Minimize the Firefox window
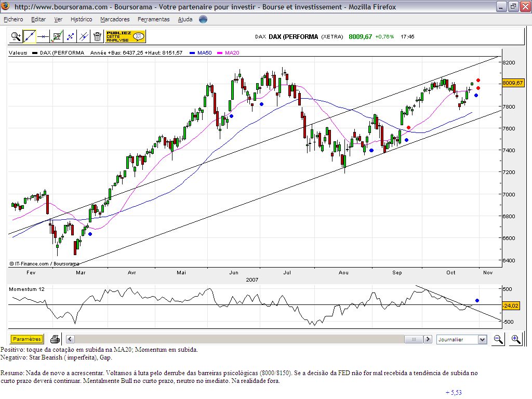 click(501, 6)
